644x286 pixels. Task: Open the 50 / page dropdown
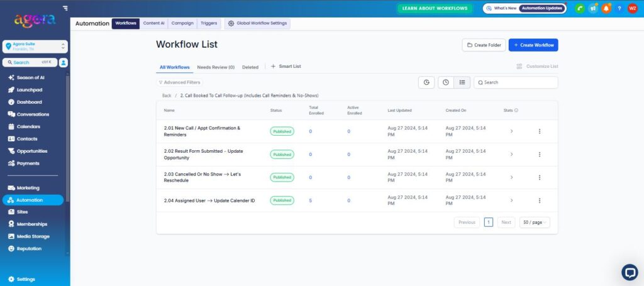(x=535, y=223)
